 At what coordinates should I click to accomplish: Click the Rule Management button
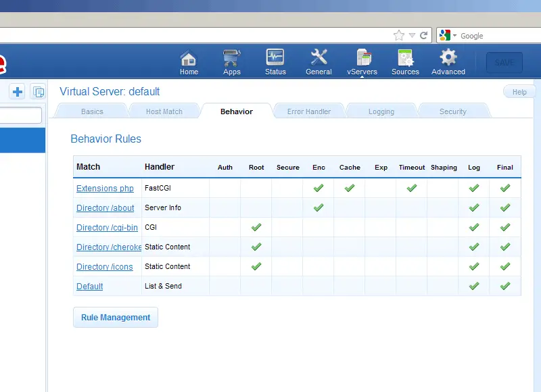coord(116,318)
